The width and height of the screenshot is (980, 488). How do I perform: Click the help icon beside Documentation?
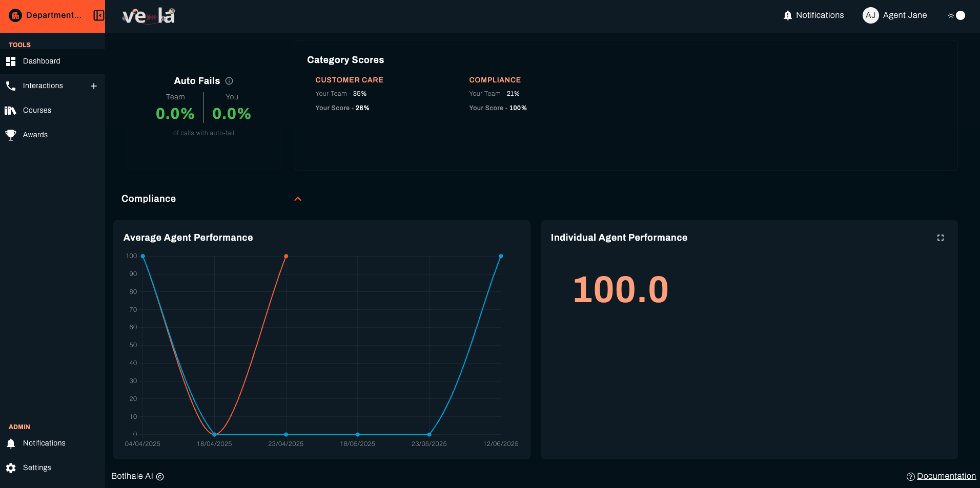(910, 476)
